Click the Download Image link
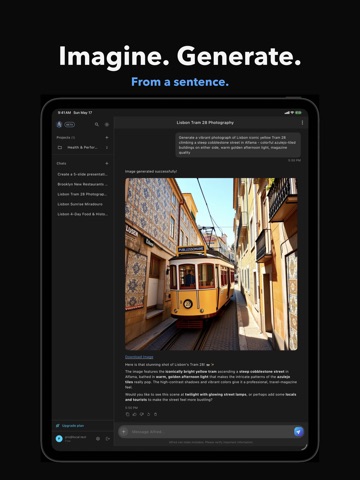The image size is (360, 480). click(x=139, y=357)
